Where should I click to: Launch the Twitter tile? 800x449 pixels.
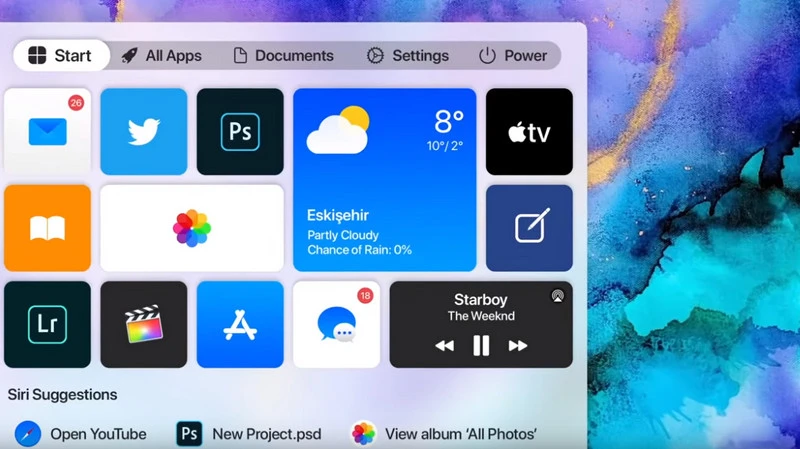click(x=144, y=132)
